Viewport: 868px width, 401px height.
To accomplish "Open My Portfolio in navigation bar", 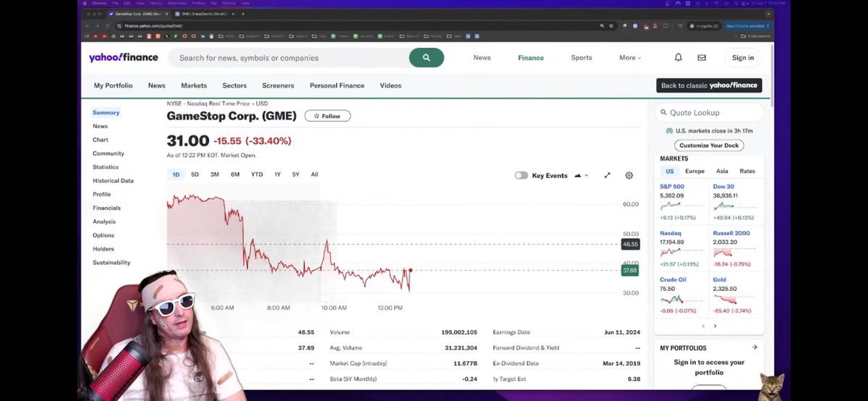I will tap(113, 85).
